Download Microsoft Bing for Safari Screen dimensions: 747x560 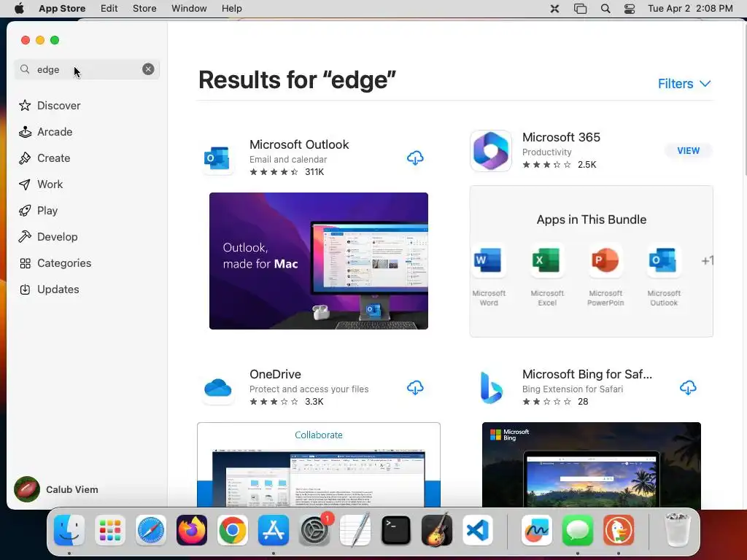coord(688,388)
